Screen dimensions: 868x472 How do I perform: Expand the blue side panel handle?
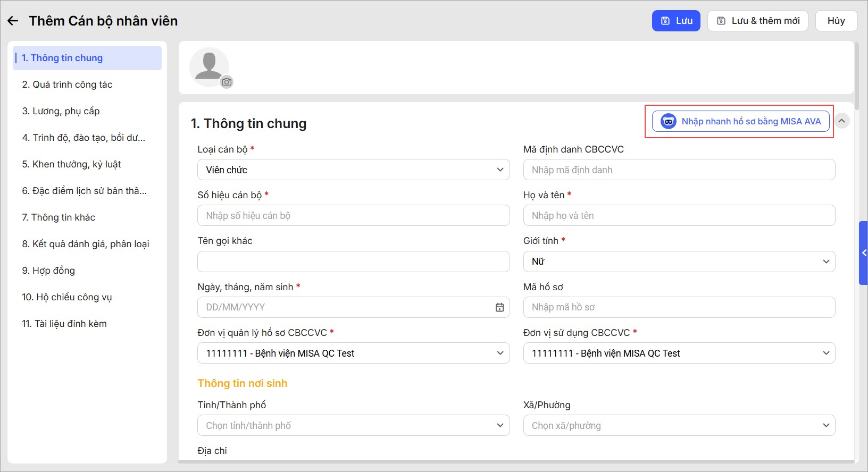(x=863, y=253)
